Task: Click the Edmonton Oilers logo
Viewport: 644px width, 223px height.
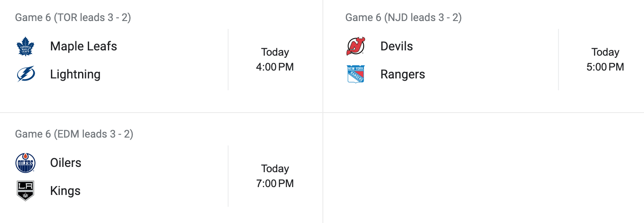Action: 25,163
